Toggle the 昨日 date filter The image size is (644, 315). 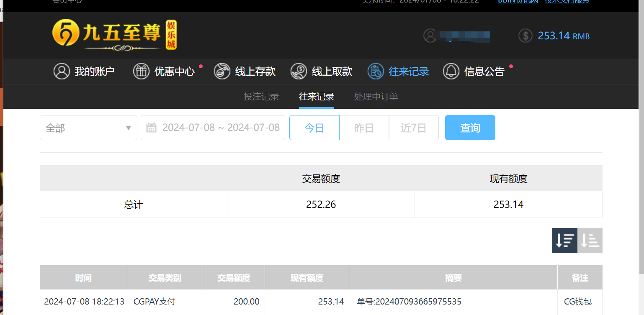[364, 128]
